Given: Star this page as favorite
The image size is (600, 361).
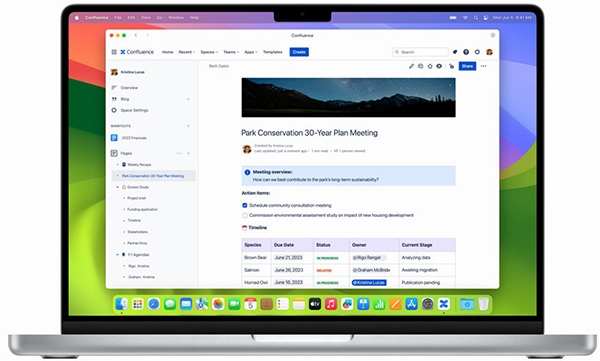Looking at the screenshot, I should coord(430,66).
